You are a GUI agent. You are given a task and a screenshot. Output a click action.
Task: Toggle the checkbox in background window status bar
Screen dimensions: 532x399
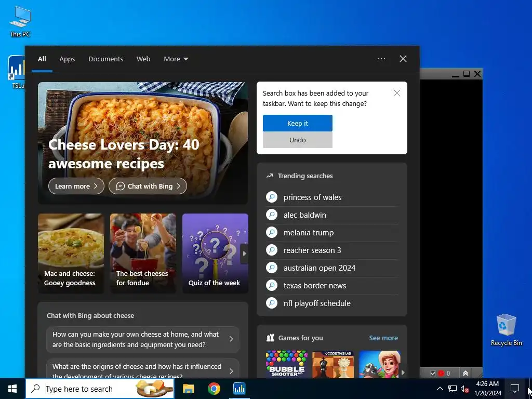(x=433, y=373)
